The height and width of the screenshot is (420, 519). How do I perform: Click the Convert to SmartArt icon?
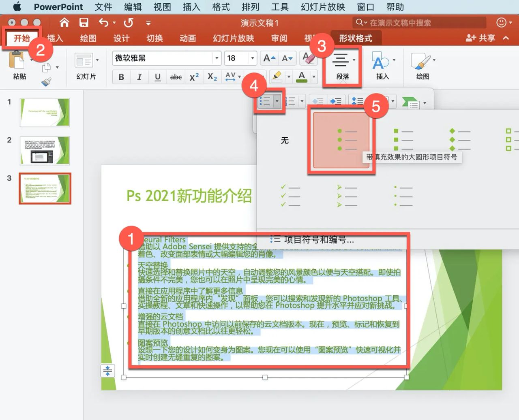coord(410,102)
